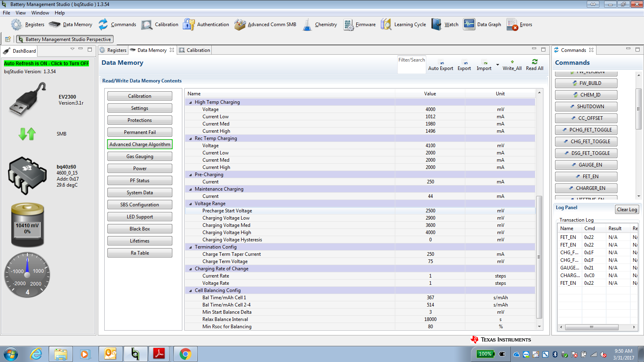This screenshot has height=362, width=644.
Task: Click the bq40z60 chip icon
Action: coord(27,176)
